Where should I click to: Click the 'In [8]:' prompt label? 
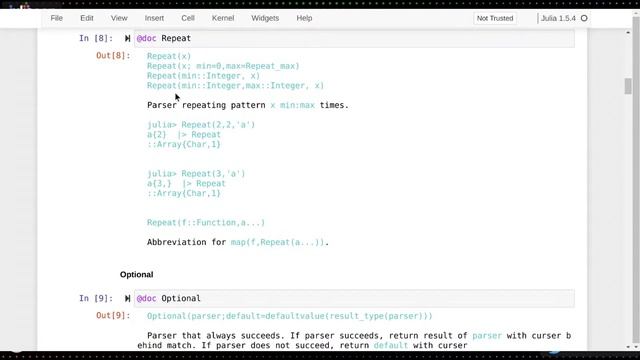tap(96, 38)
